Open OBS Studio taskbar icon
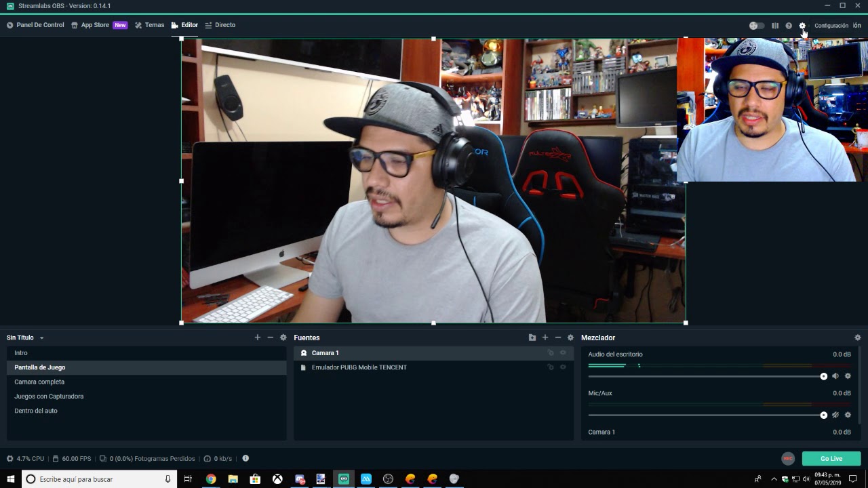This screenshot has width=868, height=488. pyautogui.click(x=388, y=479)
